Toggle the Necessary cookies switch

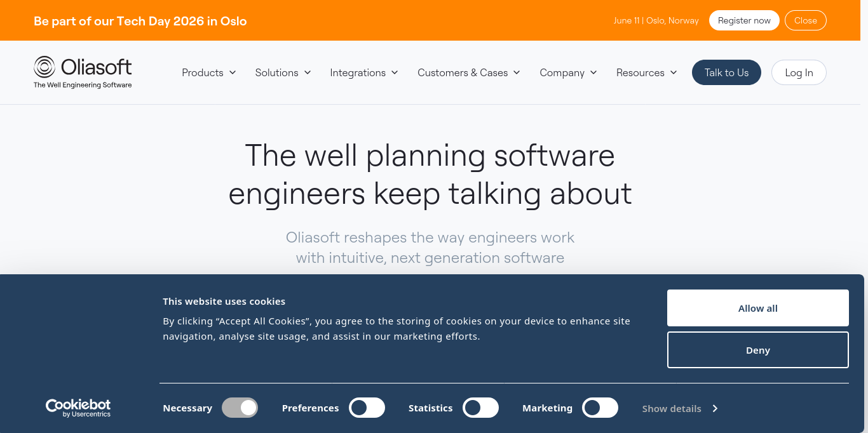240,408
